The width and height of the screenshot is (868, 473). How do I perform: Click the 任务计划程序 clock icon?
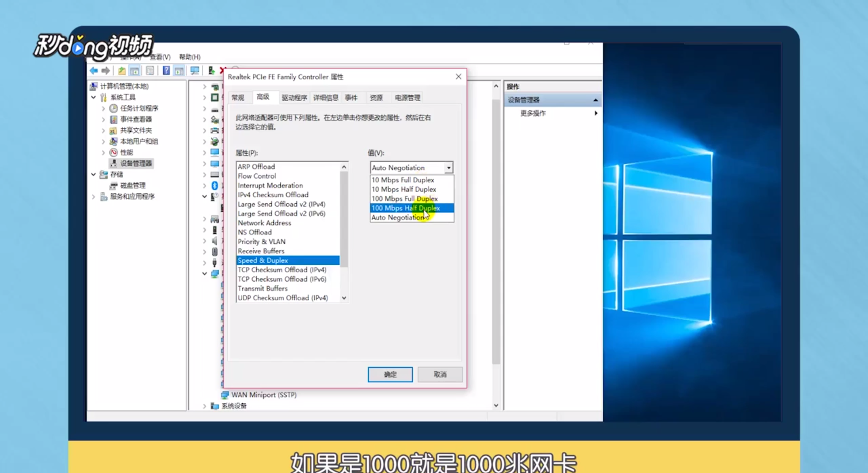point(113,108)
